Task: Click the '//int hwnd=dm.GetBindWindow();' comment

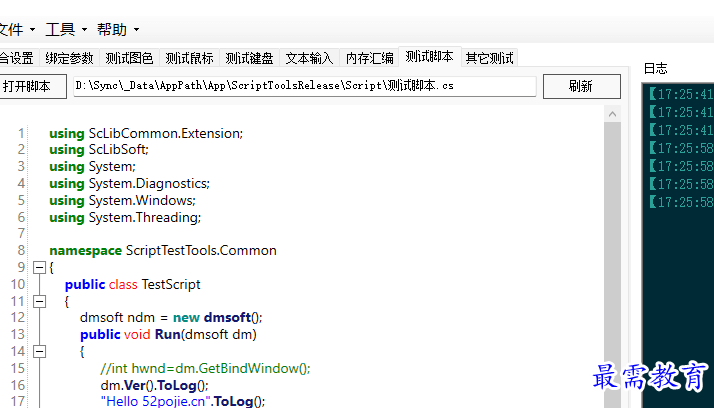Action: point(205,368)
